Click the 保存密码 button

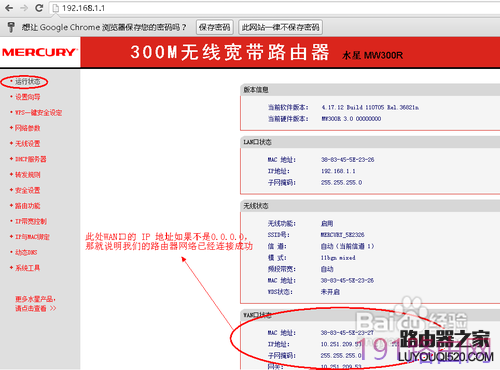[x=215, y=27]
